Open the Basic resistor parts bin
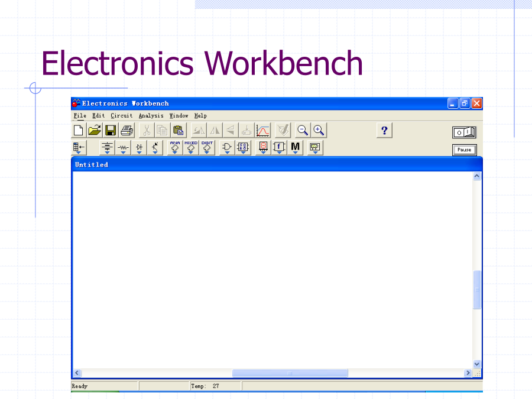 click(x=123, y=148)
